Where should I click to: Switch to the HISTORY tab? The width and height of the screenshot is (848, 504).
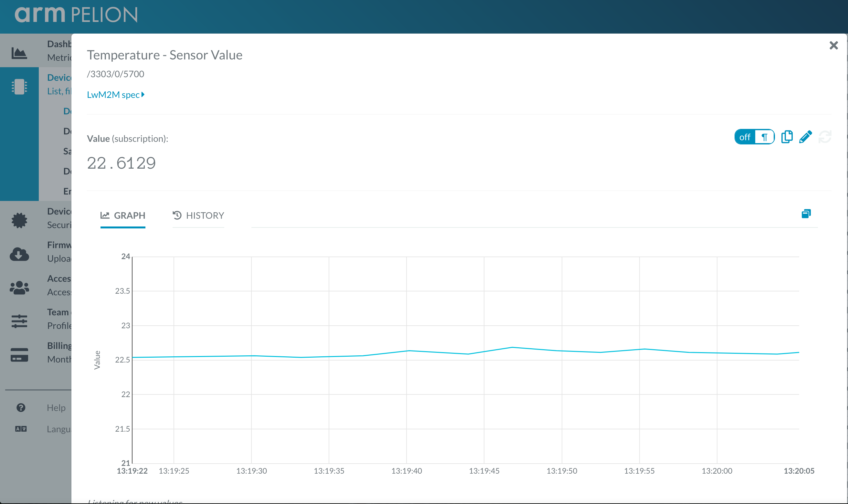[198, 215]
